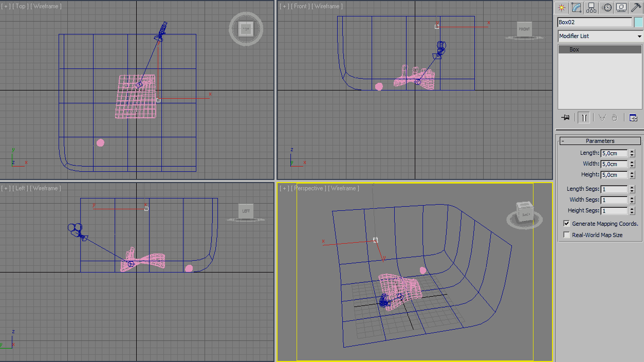Click the Remove Modifier trash icon

(614, 118)
